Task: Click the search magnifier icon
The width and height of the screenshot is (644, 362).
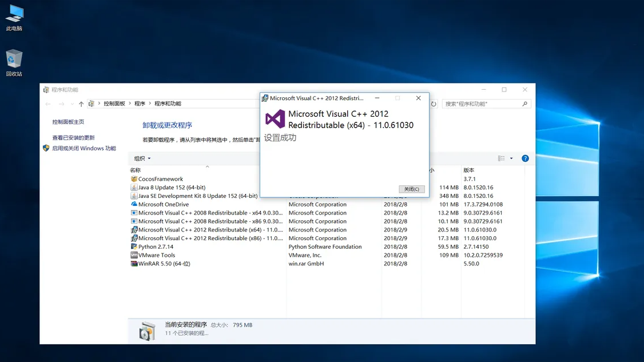Action: (524, 104)
